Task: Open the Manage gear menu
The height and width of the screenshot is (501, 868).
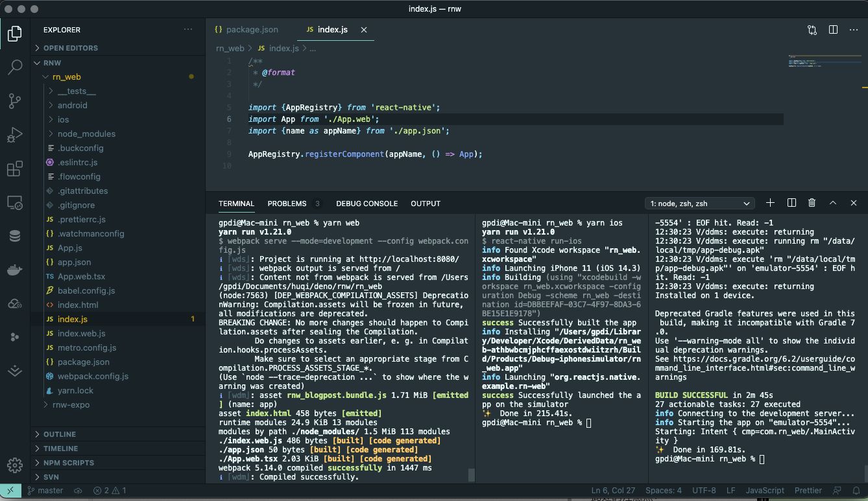Action: pyautogui.click(x=14, y=465)
